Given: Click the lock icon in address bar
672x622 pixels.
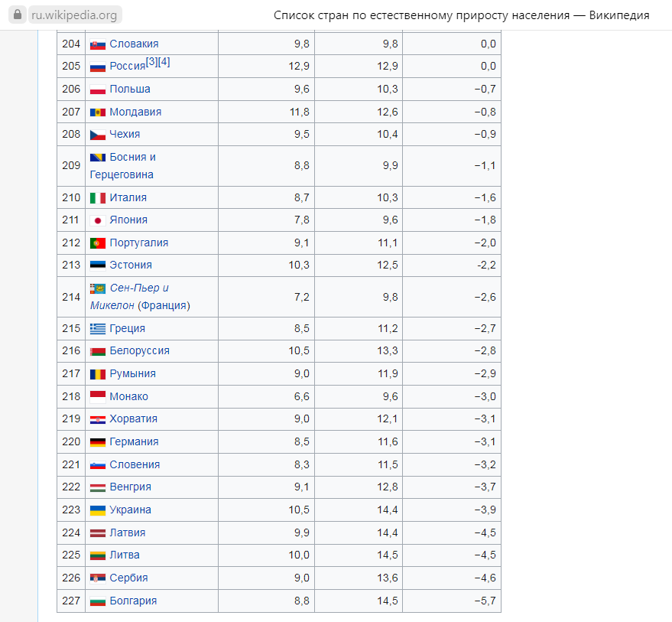Looking at the screenshot, I should pyautogui.click(x=17, y=15).
